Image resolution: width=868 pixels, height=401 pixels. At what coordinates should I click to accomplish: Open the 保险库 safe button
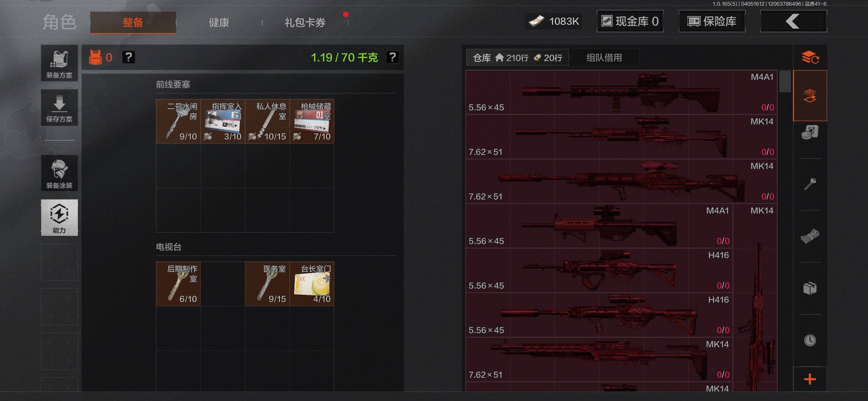712,21
